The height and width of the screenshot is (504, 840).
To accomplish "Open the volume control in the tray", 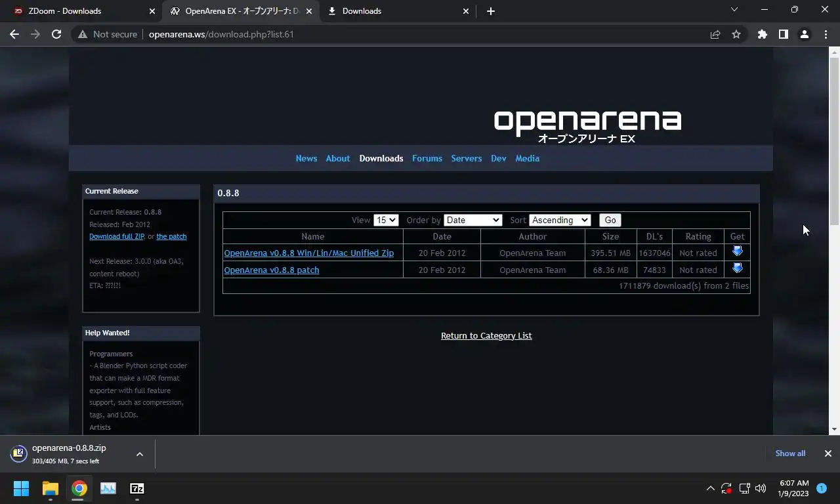I will click(761, 488).
